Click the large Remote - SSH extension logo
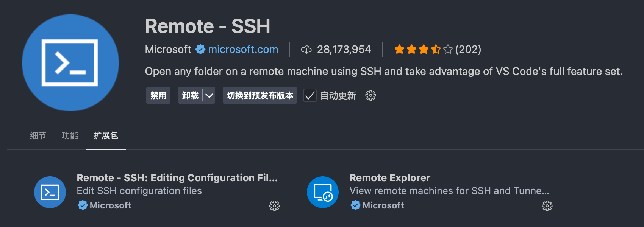This screenshot has height=227, width=644. point(70,63)
